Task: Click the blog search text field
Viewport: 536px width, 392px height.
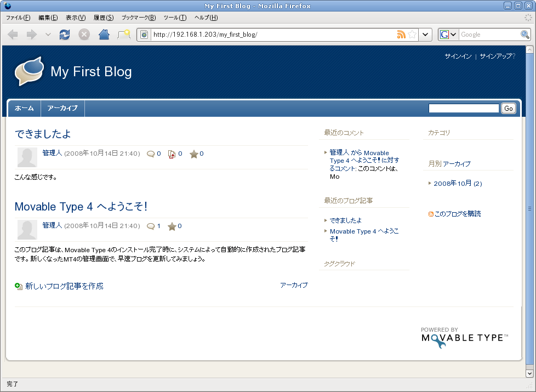Action: 464,109
